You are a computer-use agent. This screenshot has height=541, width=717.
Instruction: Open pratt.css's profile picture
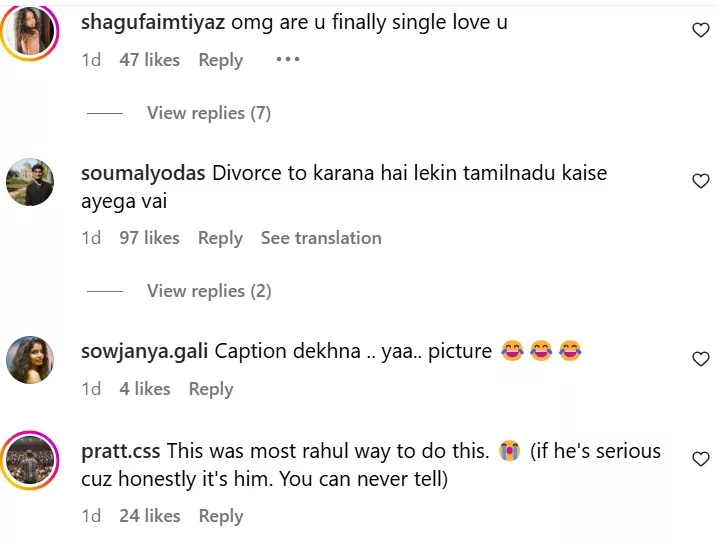[x=30, y=459]
